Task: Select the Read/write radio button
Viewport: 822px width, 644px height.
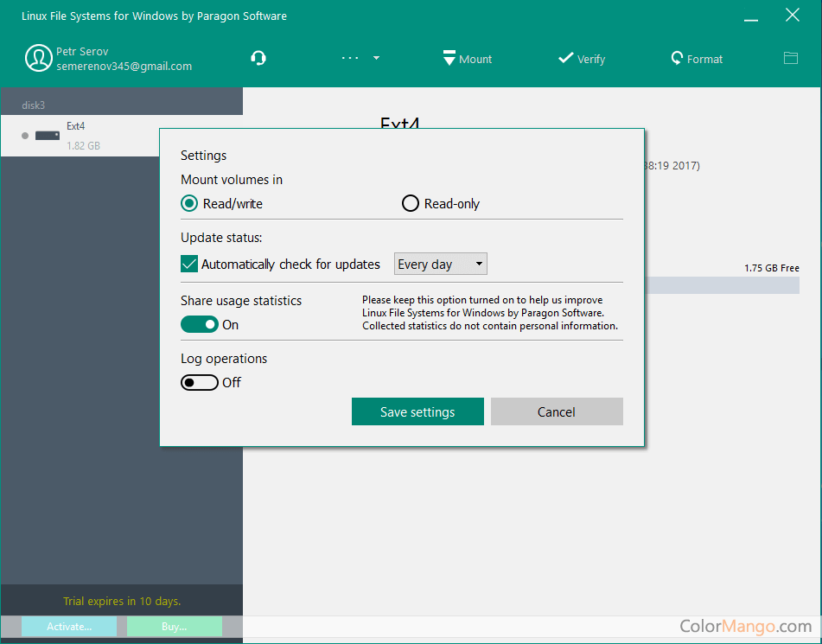Action: tap(189, 203)
